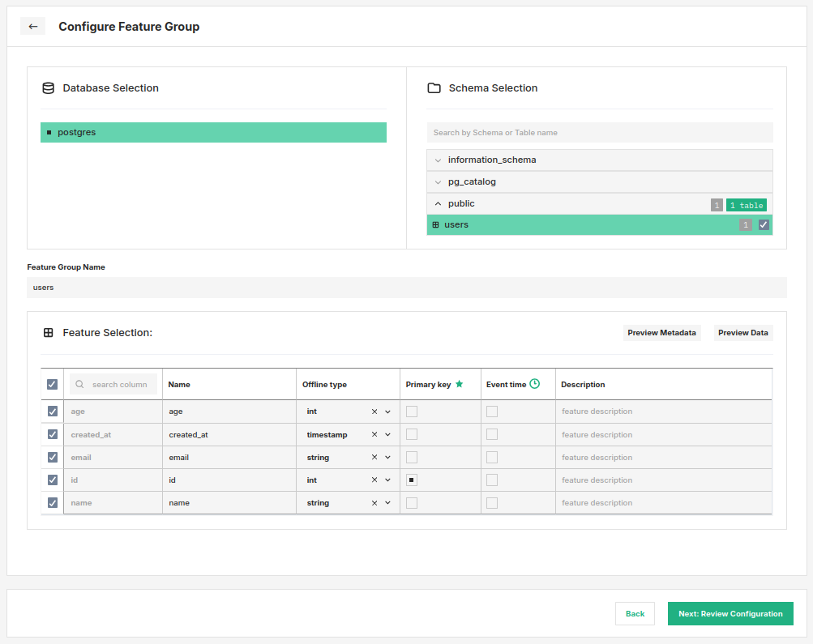Click the Back button
813x644 pixels.
click(x=635, y=613)
